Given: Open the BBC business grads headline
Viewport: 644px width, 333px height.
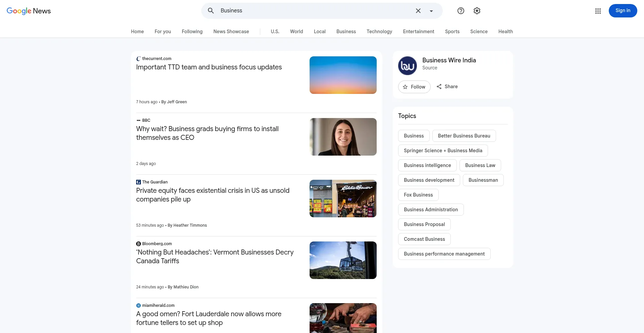Looking at the screenshot, I should (x=207, y=133).
